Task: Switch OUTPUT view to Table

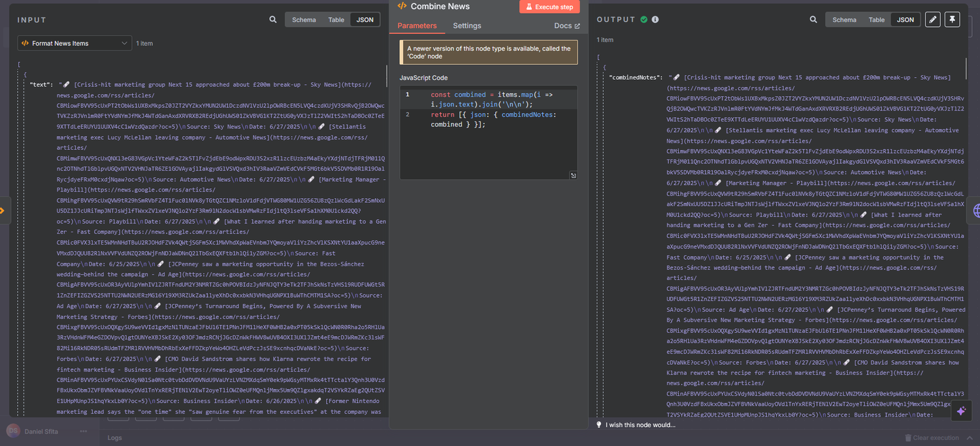Action: tap(877, 20)
